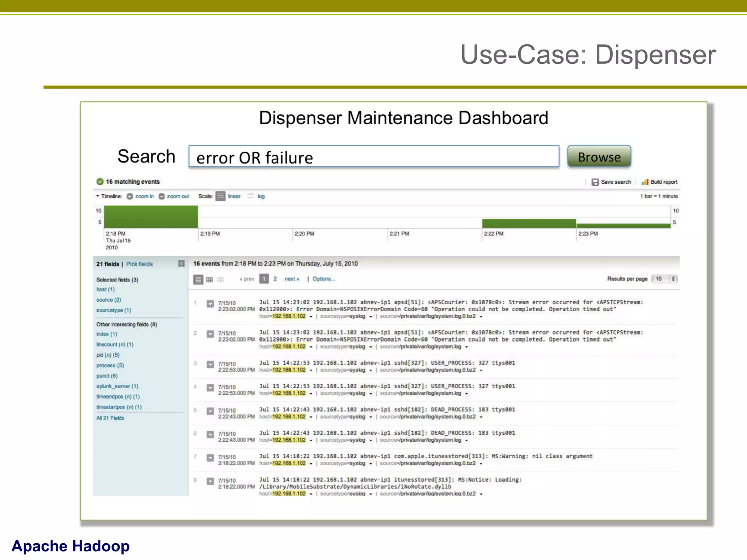Open Pick fields link

coord(139,264)
